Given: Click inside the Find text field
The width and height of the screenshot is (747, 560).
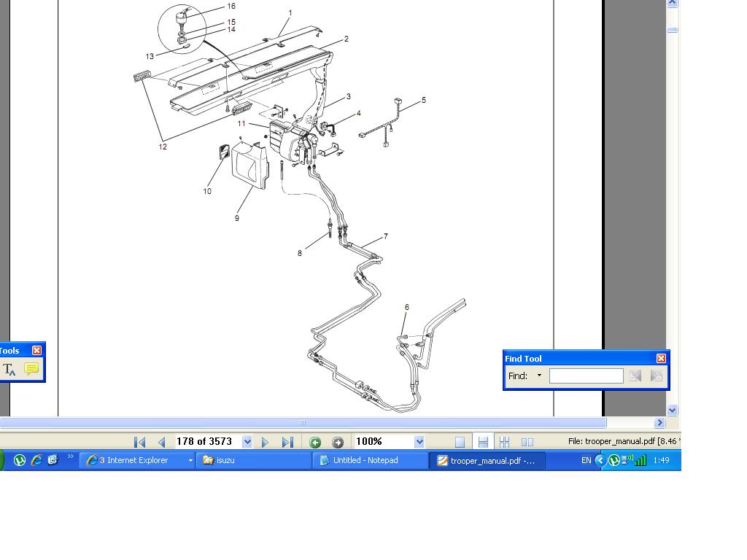Looking at the screenshot, I should pos(586,376).
